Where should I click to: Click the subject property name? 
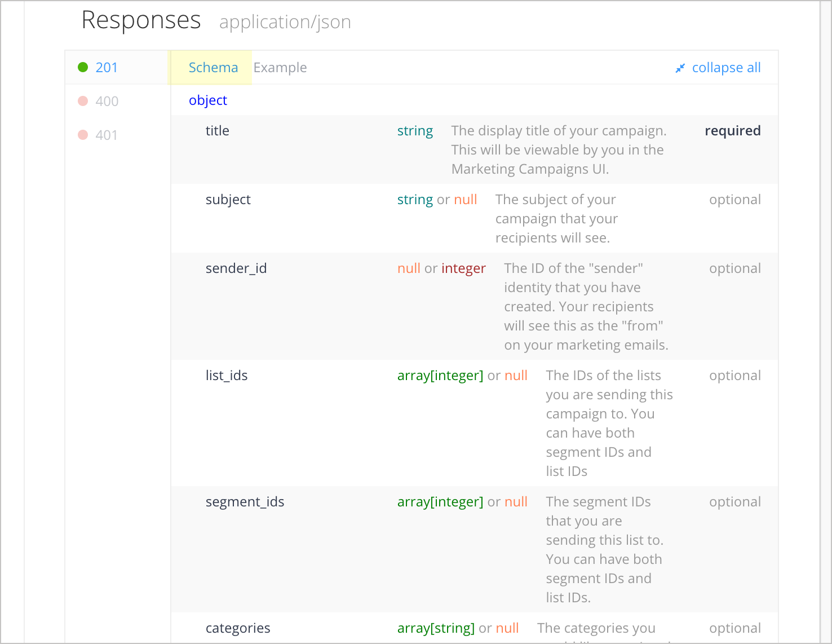228,199
